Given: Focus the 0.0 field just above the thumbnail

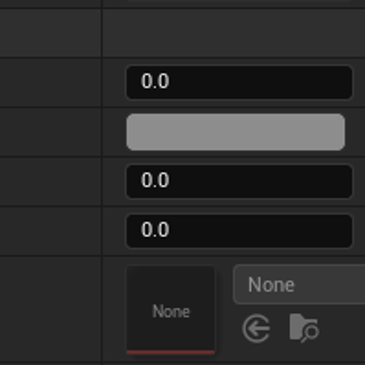Looking at the screenshot, I should click(239, 231).
